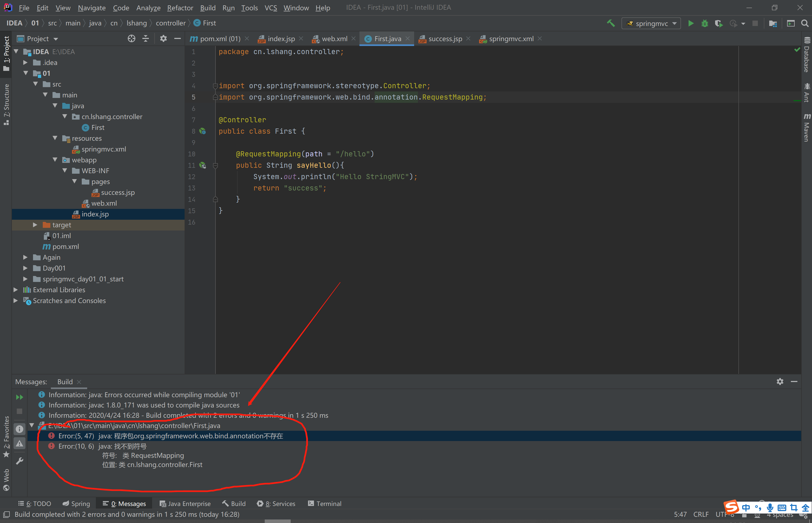Expand the target folder
This screenshot has height=523, width=812.
pos(35,225)
